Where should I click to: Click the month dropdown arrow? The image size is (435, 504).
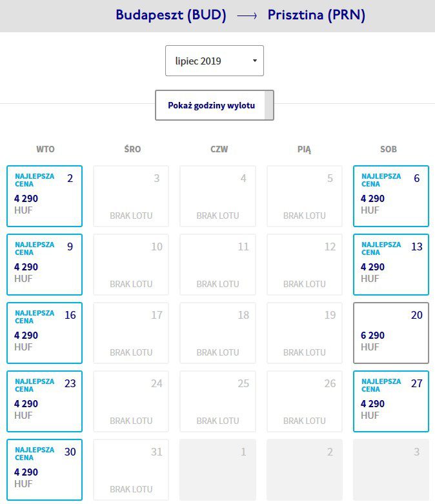pyautogui.click(x=255, y=61)
